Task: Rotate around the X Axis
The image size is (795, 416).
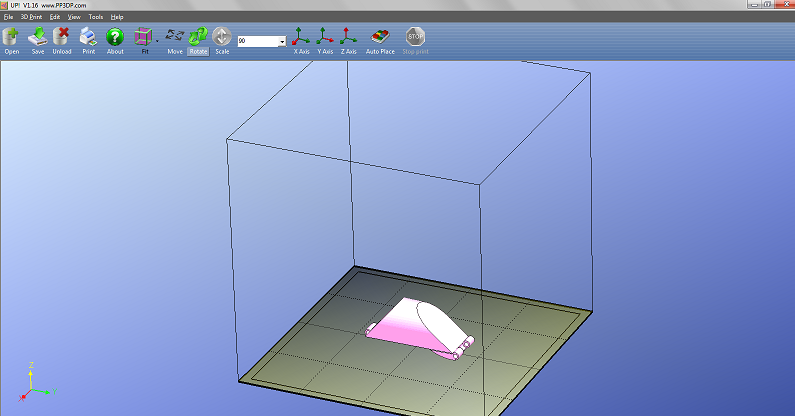Action: pyautogui.click(x=301, y=41)
